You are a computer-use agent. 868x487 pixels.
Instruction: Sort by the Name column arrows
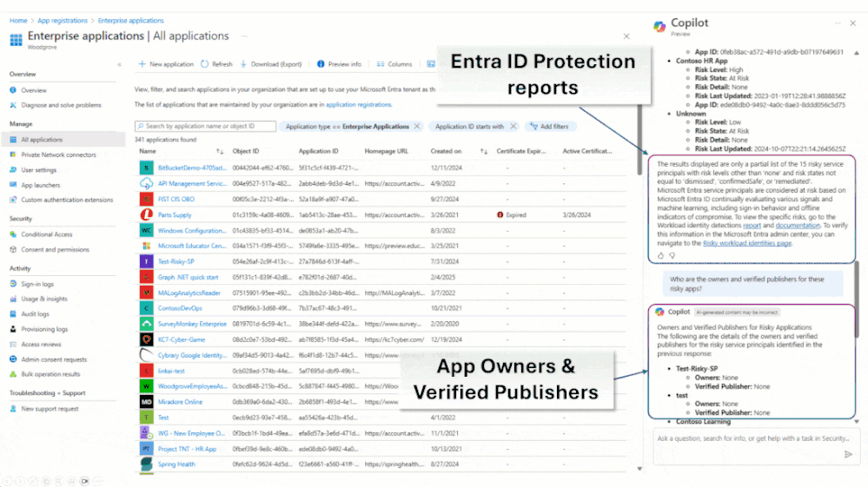[220, 151]
